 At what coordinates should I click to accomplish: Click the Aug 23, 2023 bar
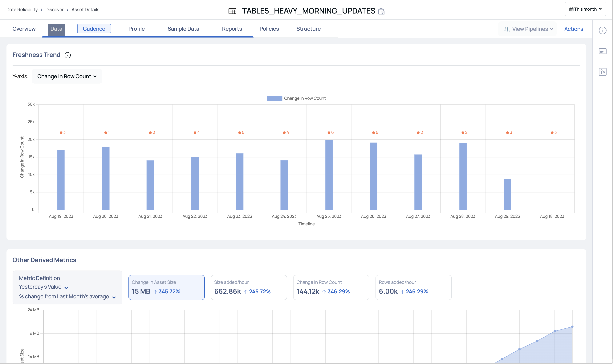pos(240,181)
